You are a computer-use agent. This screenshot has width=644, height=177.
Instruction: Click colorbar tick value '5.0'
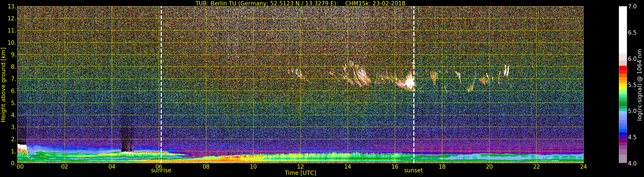coord(632,111)
